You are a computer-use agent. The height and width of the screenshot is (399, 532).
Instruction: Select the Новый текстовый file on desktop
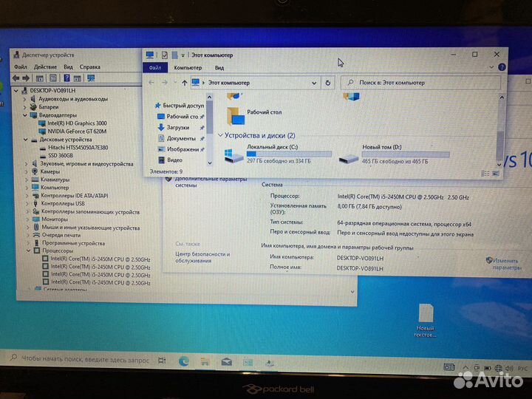pyautogui.click(x=426, y=321)
